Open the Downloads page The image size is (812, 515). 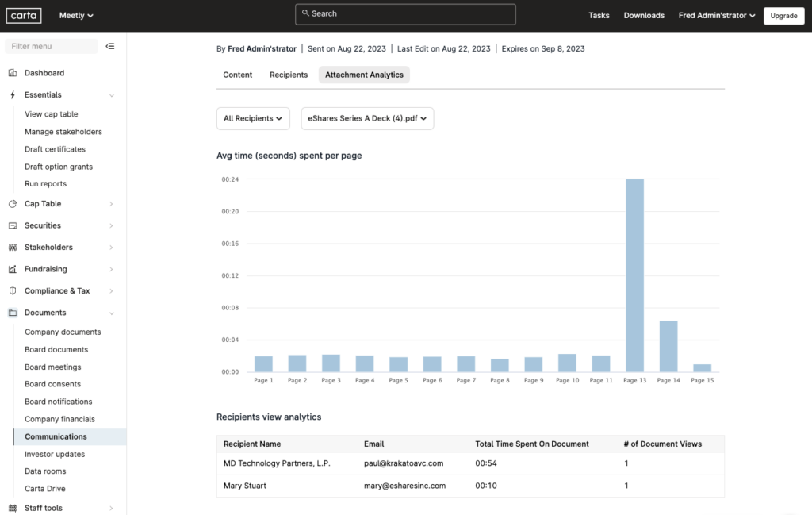pyautogui.click(x=644, y=15)
